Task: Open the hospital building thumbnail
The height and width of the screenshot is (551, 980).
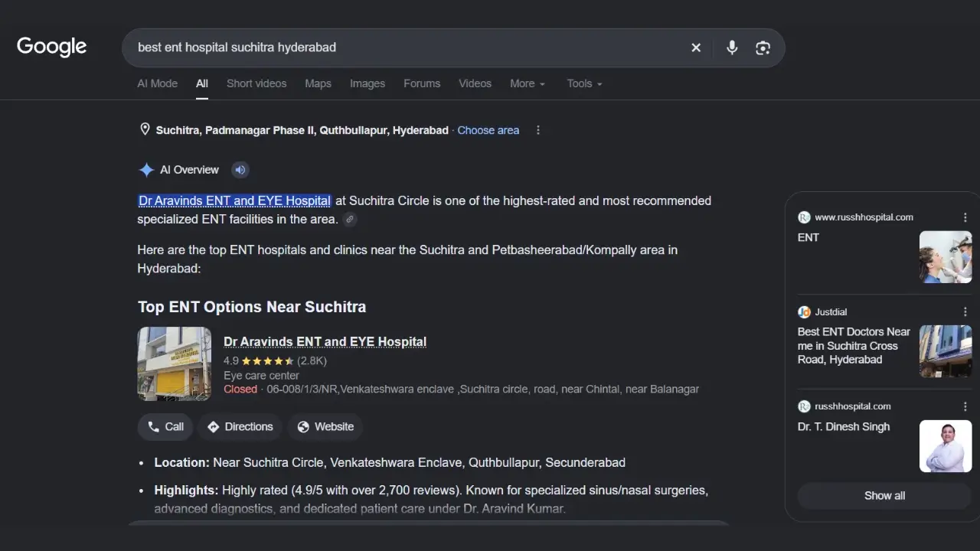Action: click(175, 364)
